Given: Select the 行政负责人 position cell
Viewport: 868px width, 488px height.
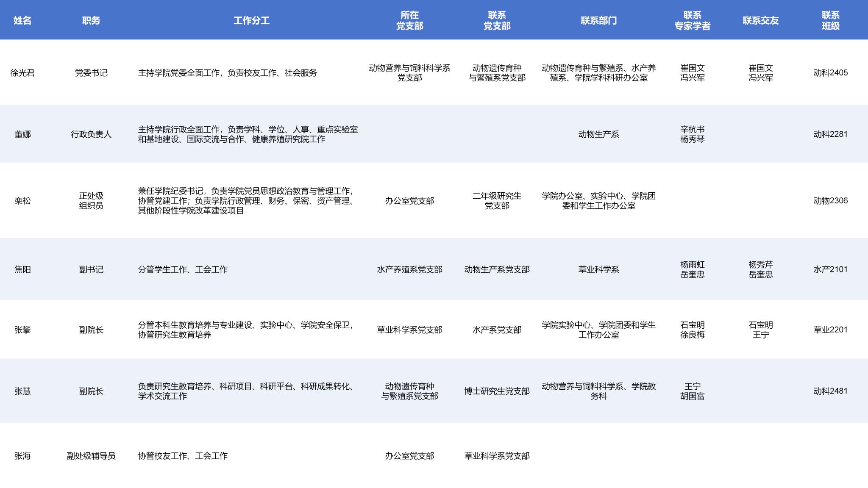Looking at the screenshot, I should click(91, 134).
